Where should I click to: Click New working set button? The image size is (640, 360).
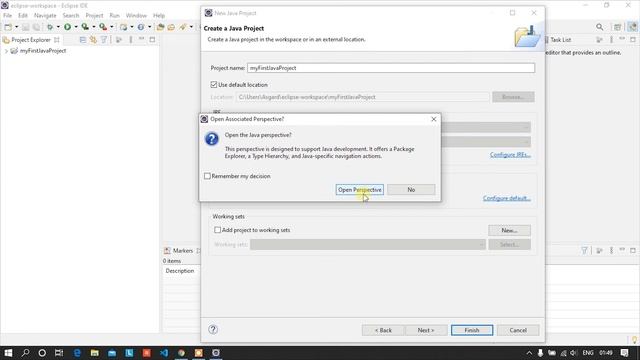coord(509,230)
